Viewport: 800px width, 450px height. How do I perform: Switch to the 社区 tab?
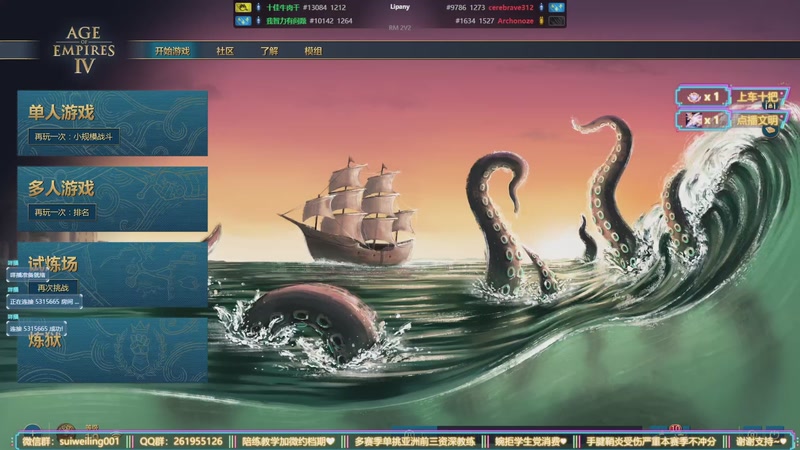[225, 51]
